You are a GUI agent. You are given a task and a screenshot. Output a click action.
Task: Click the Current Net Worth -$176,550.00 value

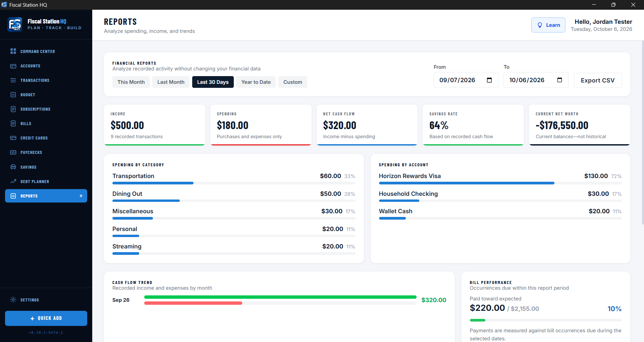click(562, 125)
